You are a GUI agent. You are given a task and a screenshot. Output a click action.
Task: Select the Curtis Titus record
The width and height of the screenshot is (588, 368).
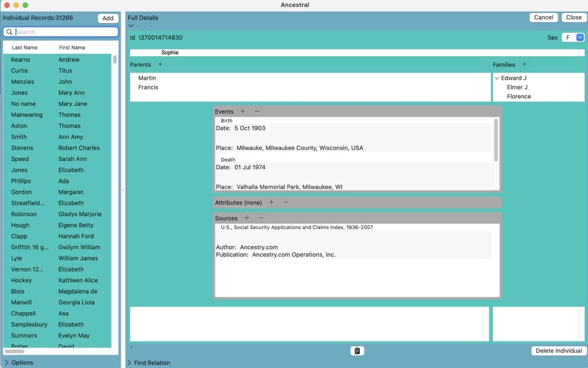pos(58,71)
